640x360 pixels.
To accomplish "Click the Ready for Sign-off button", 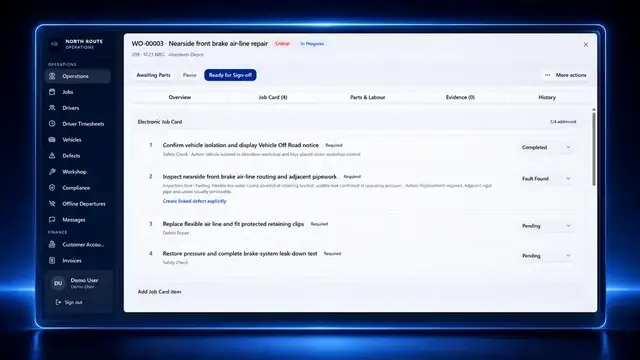I will tap(230, 75).
